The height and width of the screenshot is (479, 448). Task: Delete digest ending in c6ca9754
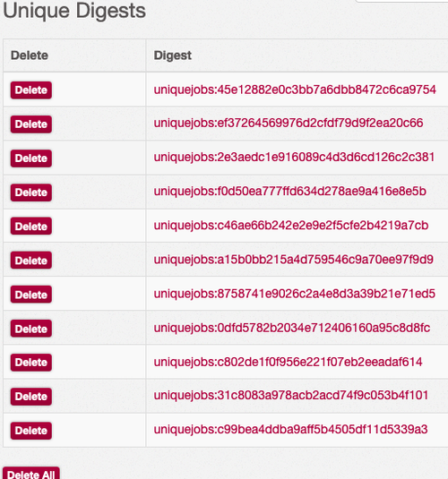(x=30, y=90)
